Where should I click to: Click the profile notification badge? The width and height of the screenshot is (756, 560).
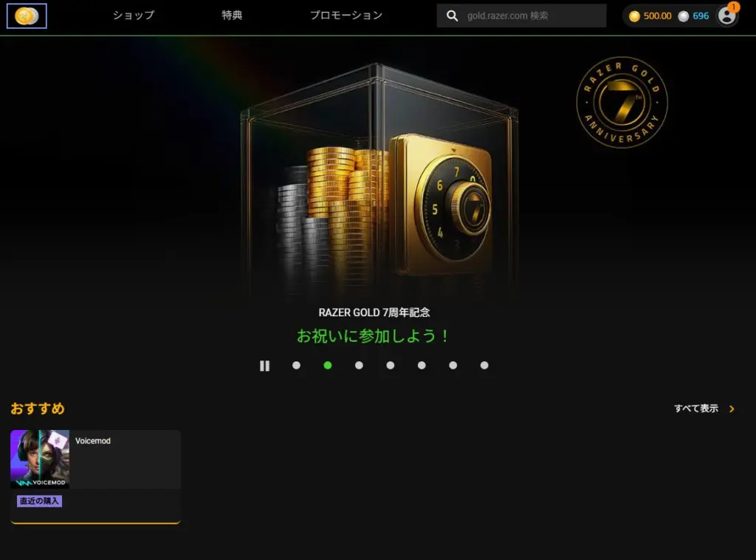tap(733, 7)
